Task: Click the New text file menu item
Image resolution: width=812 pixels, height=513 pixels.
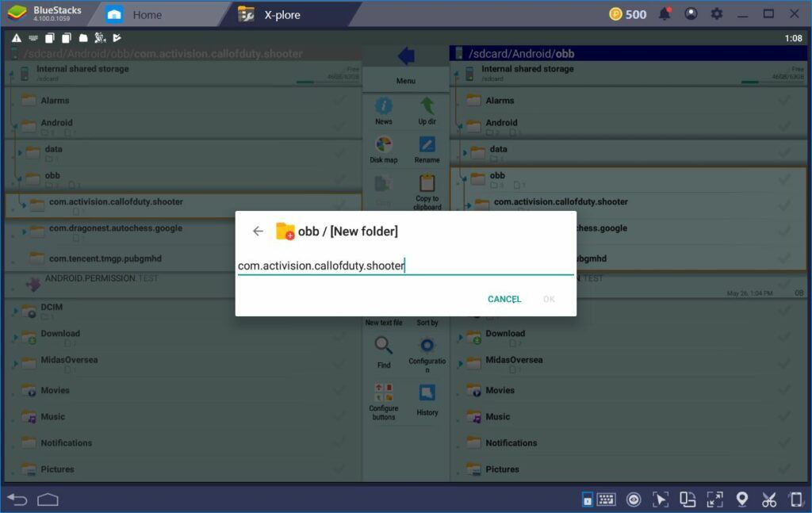Action: (x=384, y=323)
